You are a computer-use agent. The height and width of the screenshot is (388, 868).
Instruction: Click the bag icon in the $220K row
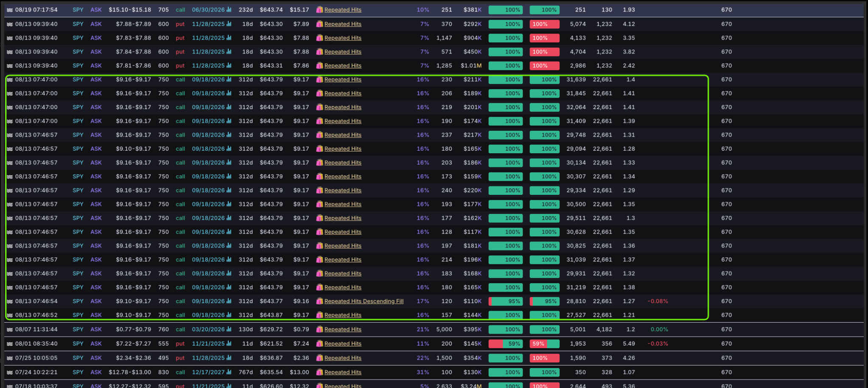tap(319, 190)
